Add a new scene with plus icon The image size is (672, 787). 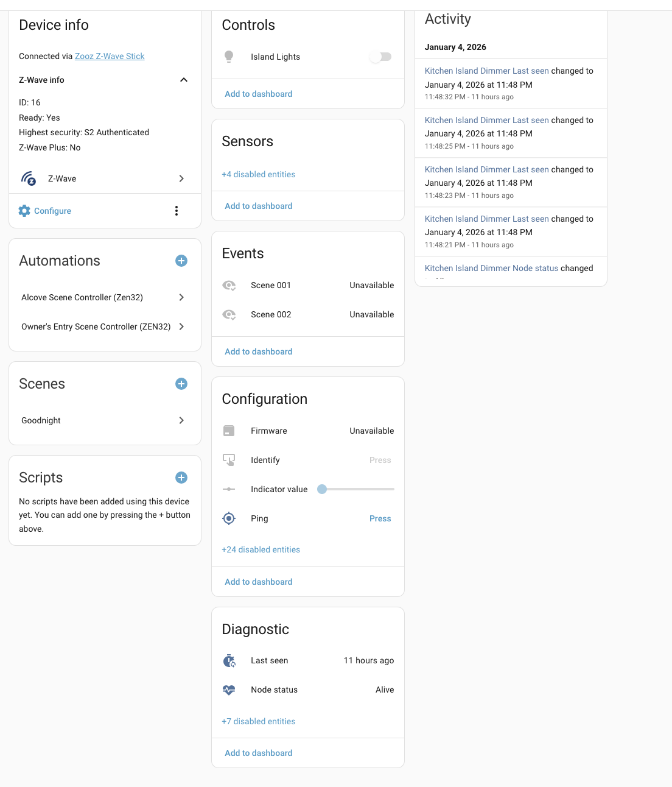click(x=181, y=384)
